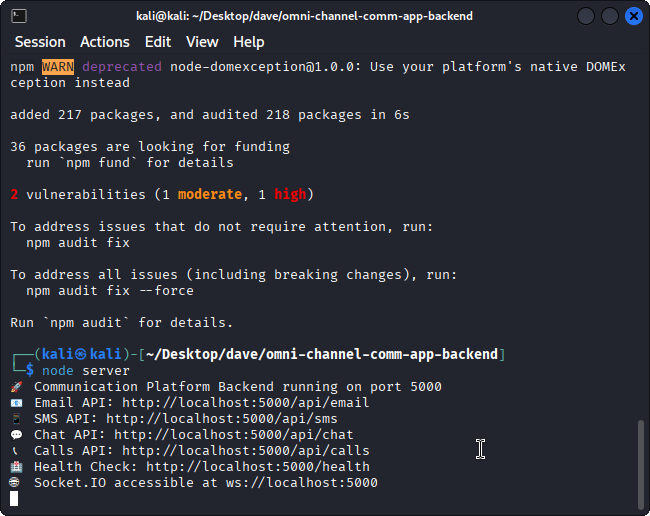The height and width of the screenshot is (516, 650).
Task: Close the terminal window
Action: coord(633,16)
